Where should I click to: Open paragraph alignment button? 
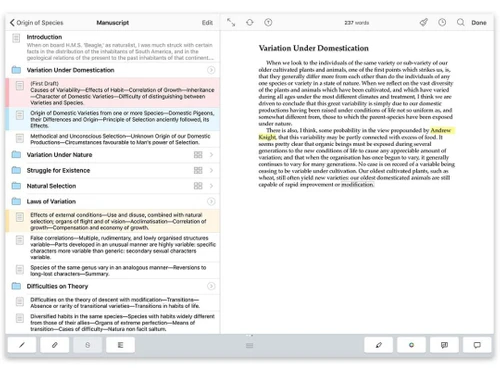pos(120,345)
